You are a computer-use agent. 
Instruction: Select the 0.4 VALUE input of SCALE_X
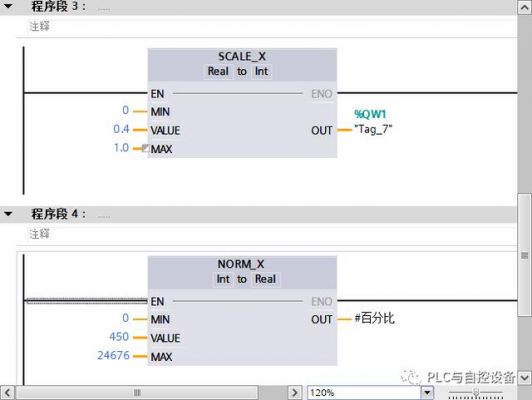121,129
